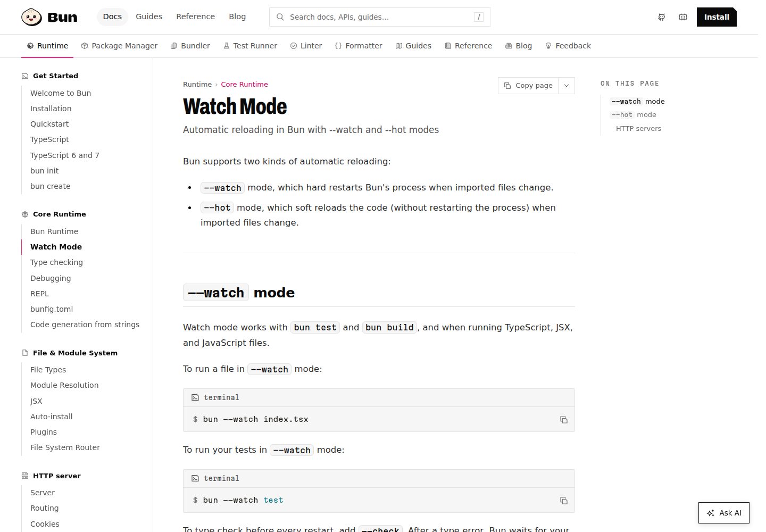Open the Feedback tab

568,46
